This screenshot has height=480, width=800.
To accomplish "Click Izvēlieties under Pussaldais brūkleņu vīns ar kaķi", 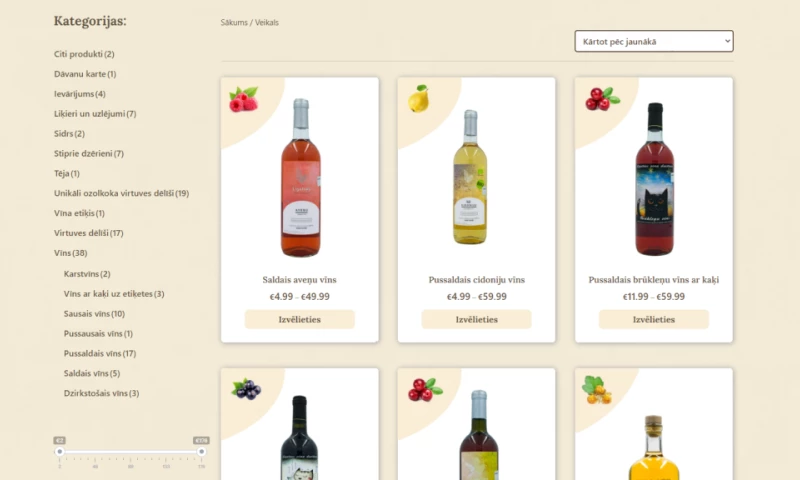I will (654, 319).
